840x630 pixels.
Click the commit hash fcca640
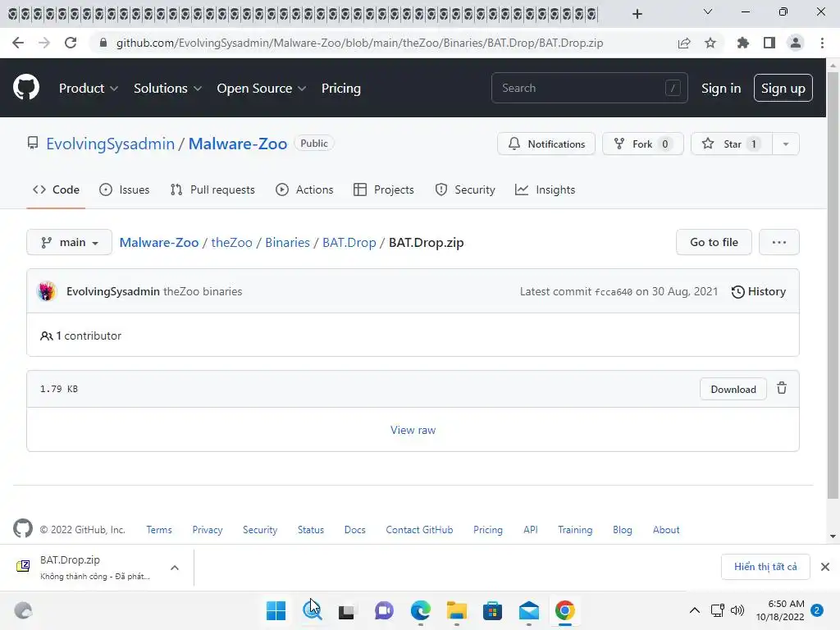coord(614,292)
